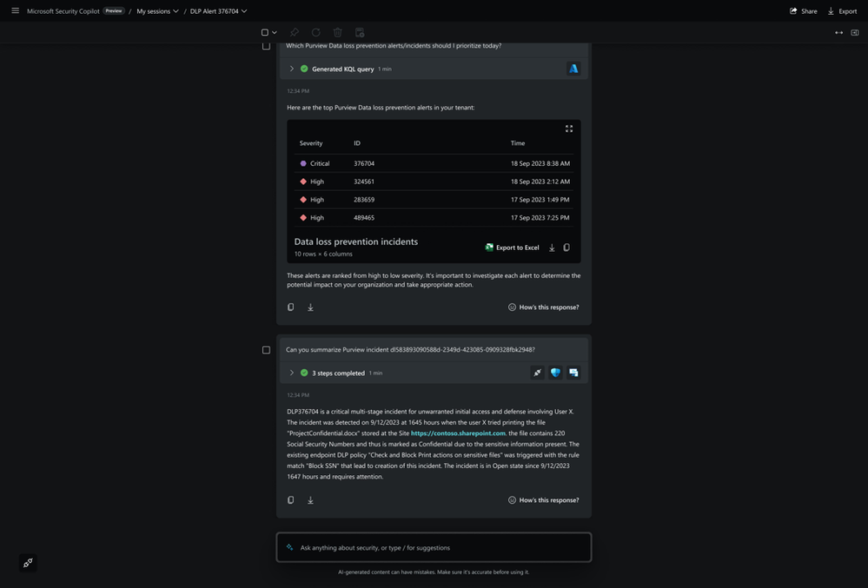Copy the incident summary response
This screenshot has width=868, height=588.
(290, 500)
